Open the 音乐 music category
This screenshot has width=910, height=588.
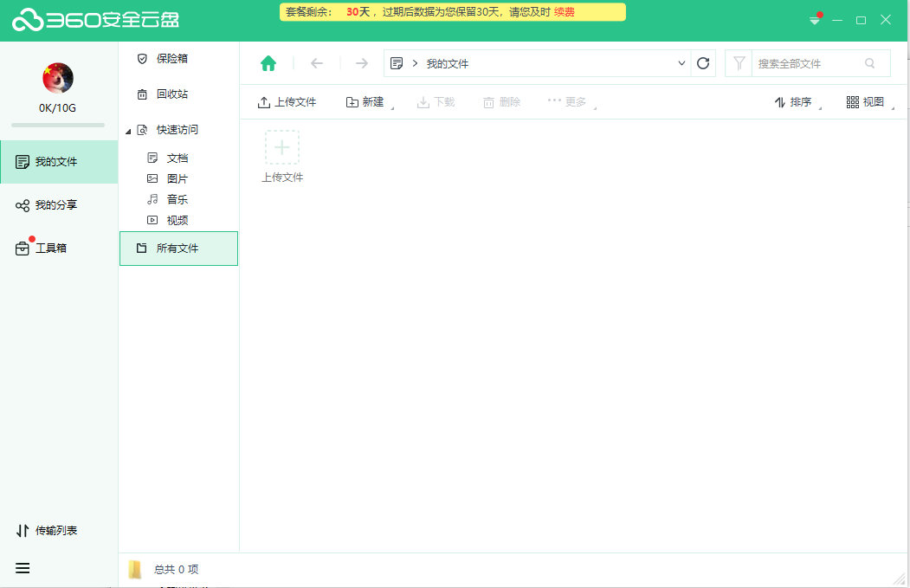(x=176, y=199)
